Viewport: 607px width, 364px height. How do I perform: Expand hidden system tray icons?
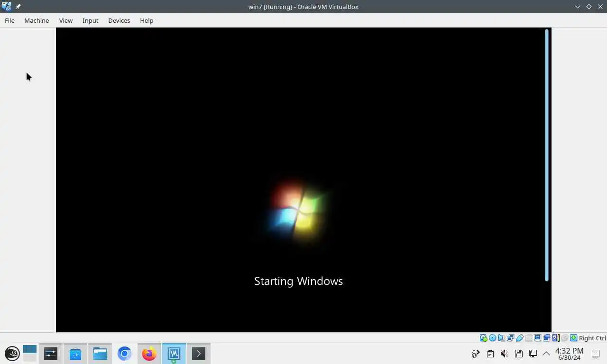(x=546, y=354)
